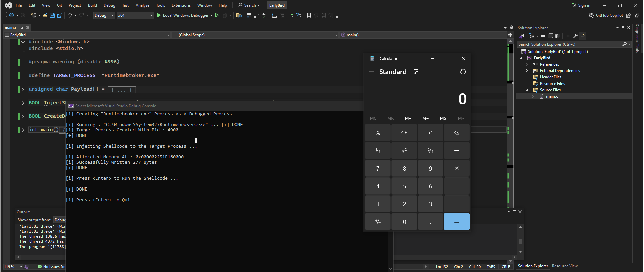
Task: Click the Output panel vertical scrollbar thumb
Action: pyautogui.click(x=520, y=241)
